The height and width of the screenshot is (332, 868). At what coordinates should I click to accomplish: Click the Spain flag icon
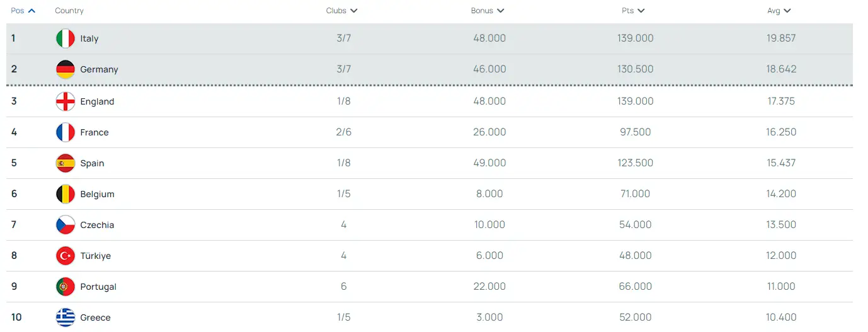point(66,163)
